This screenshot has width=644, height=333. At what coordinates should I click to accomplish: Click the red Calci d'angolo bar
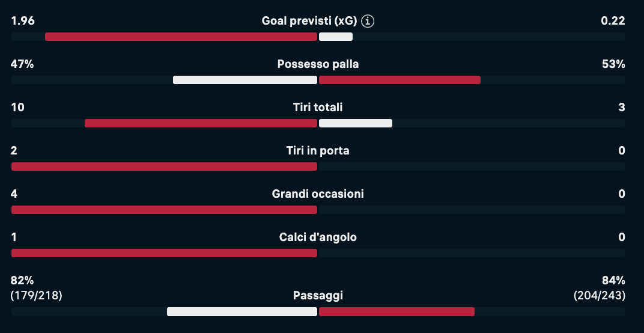point(164,253)
